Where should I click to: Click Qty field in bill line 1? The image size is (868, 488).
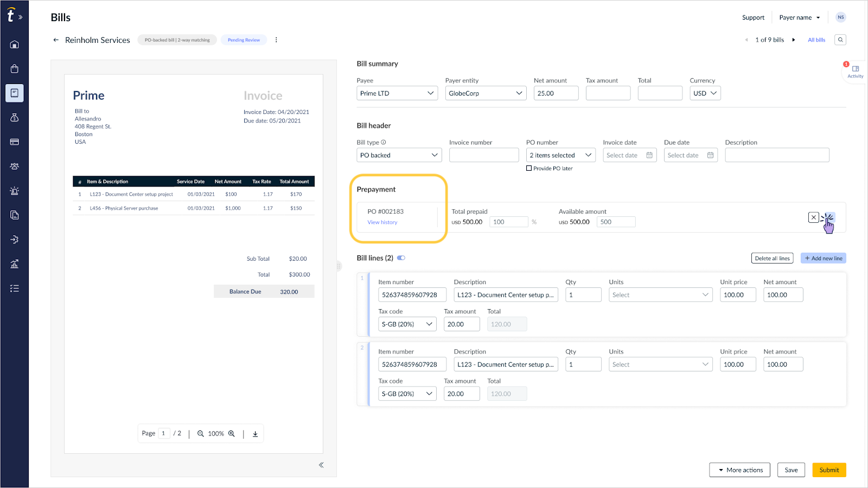coord(583,295)
